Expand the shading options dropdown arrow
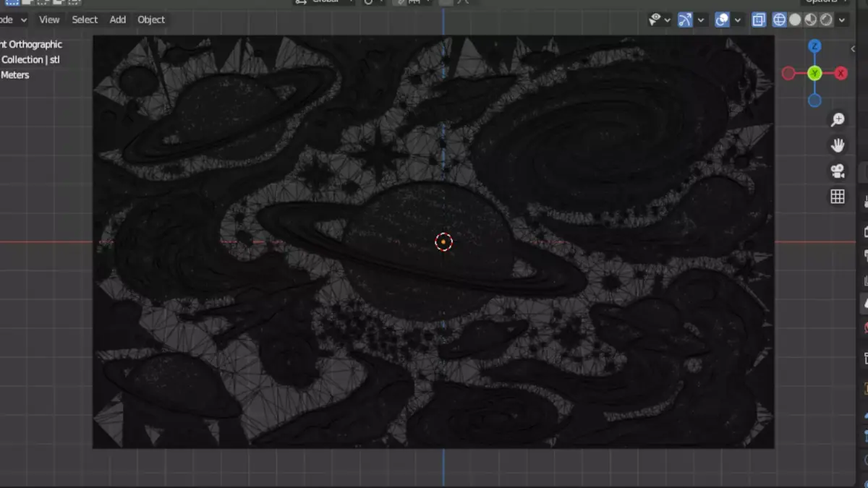This screenshot has height=488, width=868. click(x=842, y=20)
